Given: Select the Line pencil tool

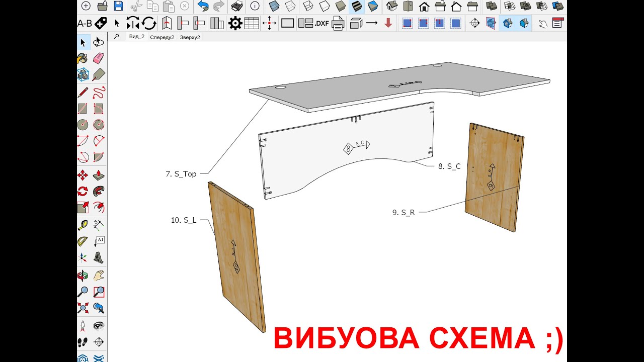Looking at the screenshot, I should [83, 93].
